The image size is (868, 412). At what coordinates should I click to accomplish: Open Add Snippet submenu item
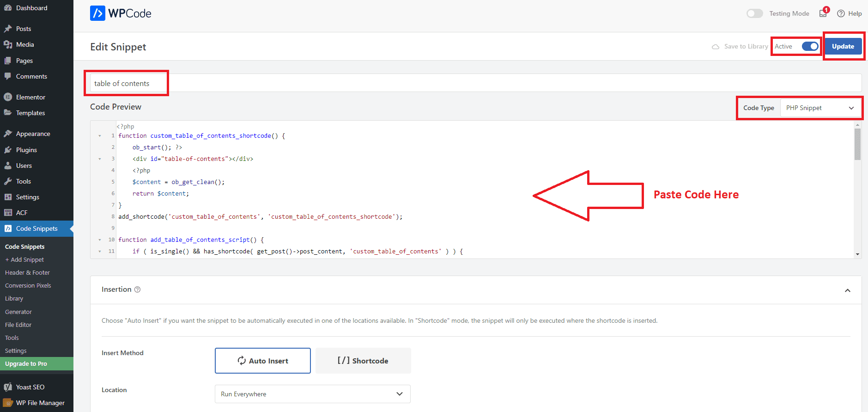(24, 260)
